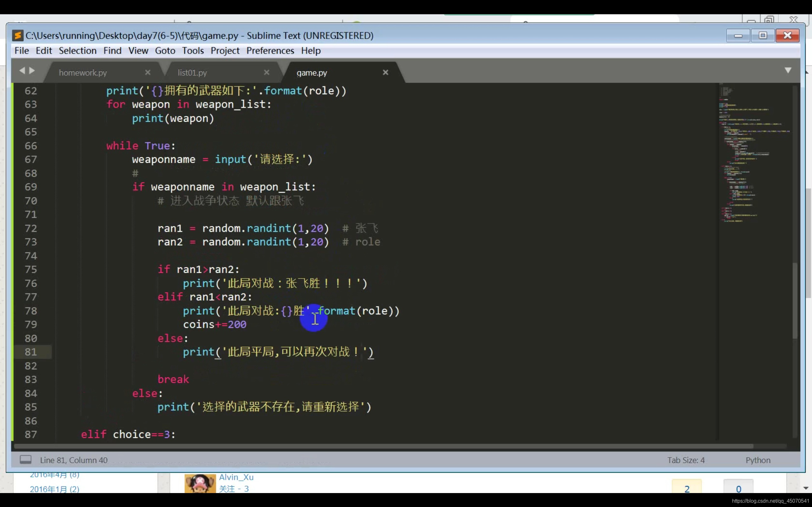
Task: Open the Tools menu
Action: click(x=193, y=51)
